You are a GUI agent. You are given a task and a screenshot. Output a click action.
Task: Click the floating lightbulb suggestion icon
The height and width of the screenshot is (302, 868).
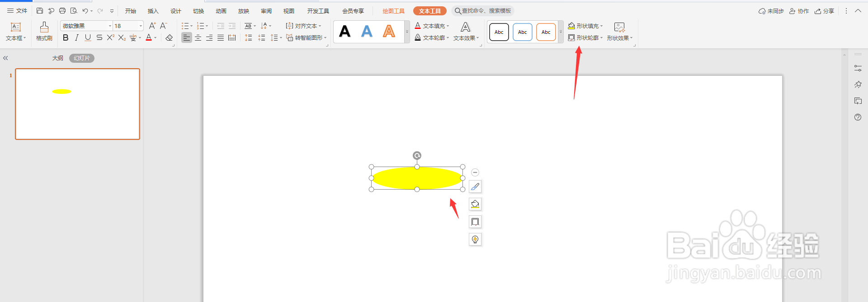[x=475, y=239]
